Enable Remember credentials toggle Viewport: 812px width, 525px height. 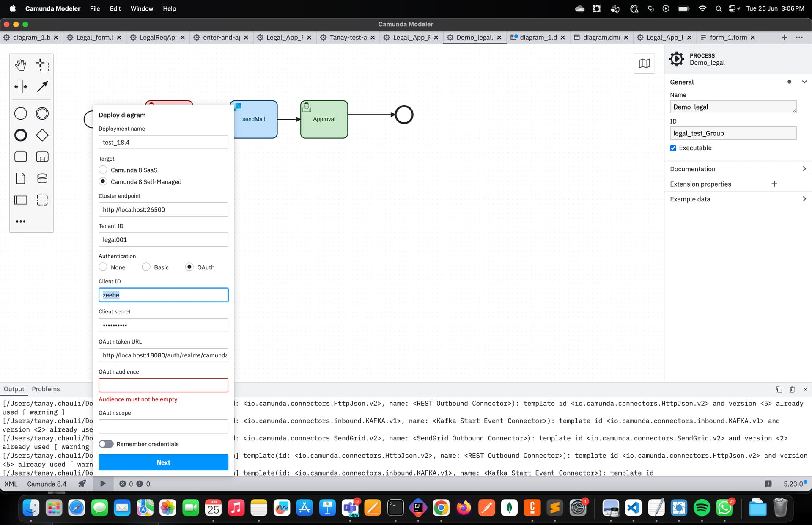coord(106,444)
